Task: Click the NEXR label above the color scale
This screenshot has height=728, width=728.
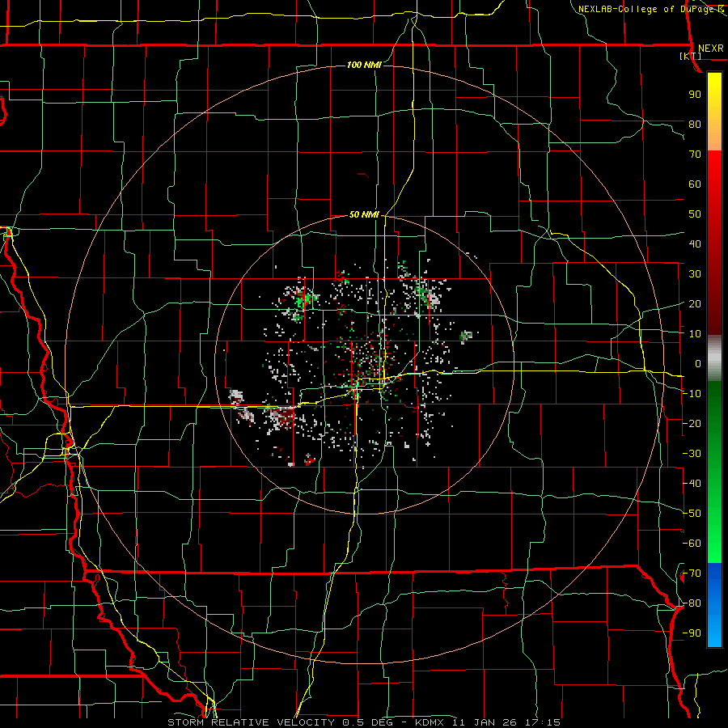Action: tap(710, 49)
